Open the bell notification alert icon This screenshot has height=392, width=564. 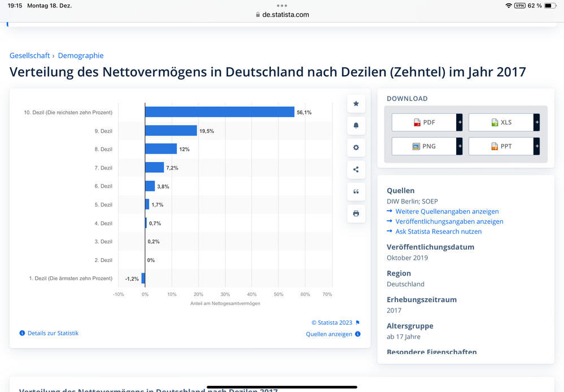356,125
